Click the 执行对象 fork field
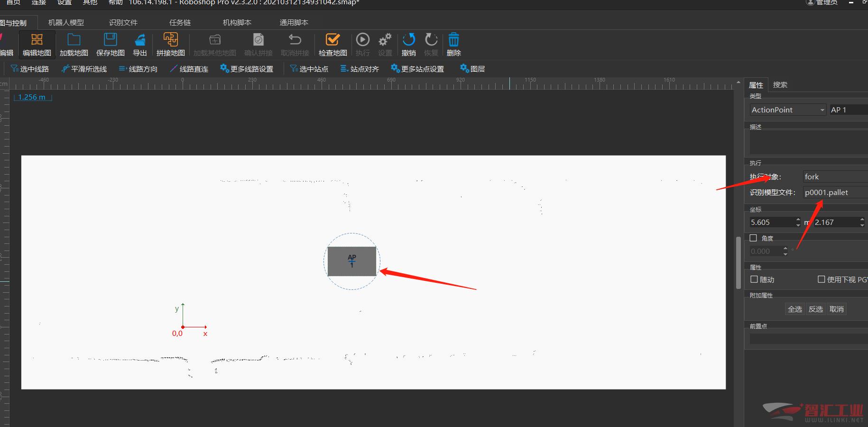868x427 pixels. 835,176
